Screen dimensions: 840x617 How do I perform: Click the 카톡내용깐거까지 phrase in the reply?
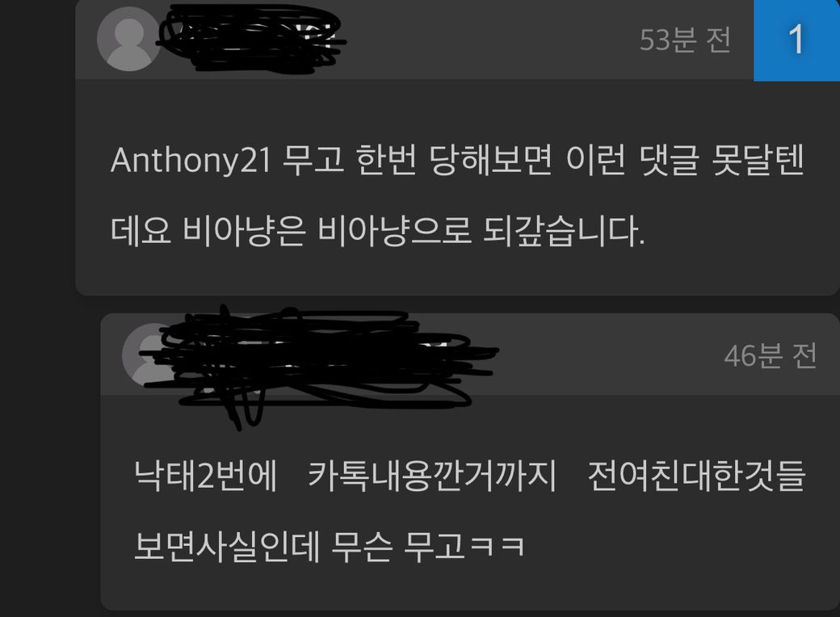432,476
